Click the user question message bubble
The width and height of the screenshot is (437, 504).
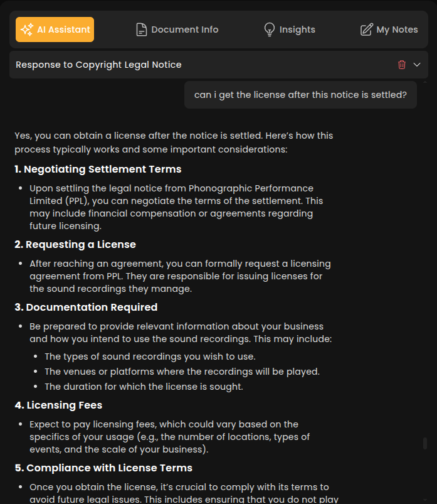pos(300,95)
